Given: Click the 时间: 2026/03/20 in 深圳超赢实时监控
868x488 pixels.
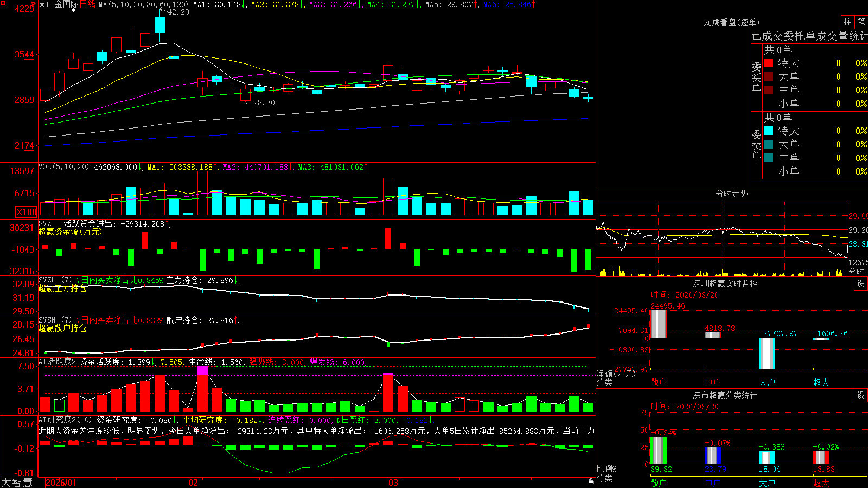Looking at the screenshot, I should [x=684, y=295].
